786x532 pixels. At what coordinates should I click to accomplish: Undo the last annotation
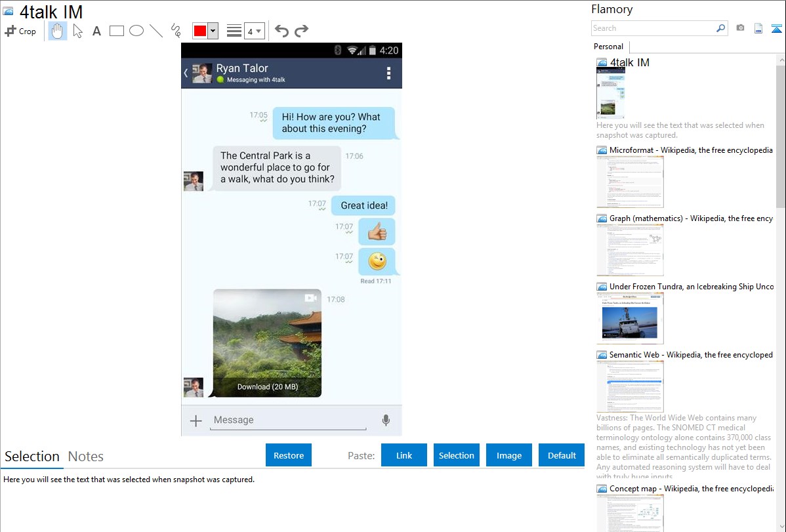click(x=281, y=31)
